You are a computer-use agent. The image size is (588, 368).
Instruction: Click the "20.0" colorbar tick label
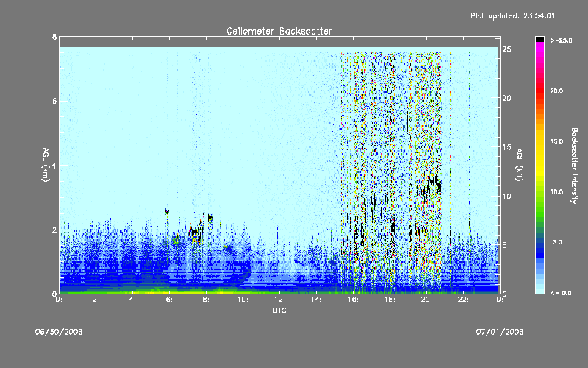click(x=556, y=91)
